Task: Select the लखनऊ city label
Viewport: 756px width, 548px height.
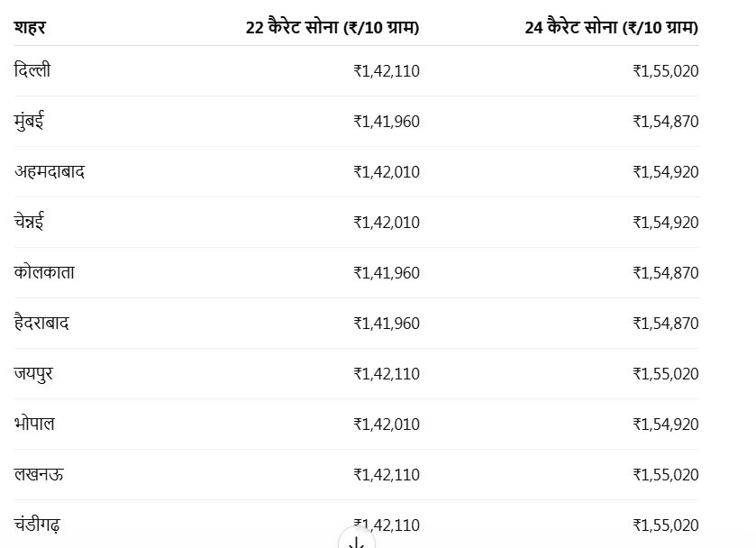Action: 39,475
